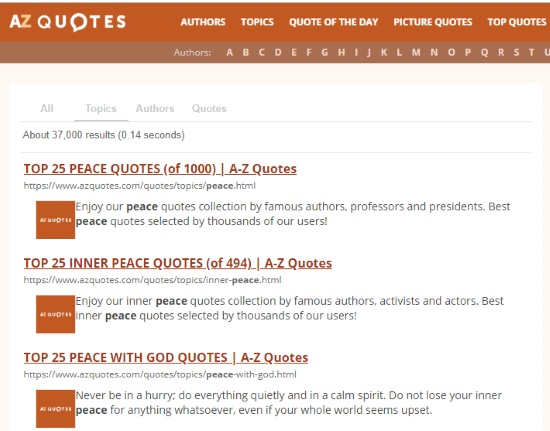Browse authors starting with letter P
This screenshot has height=431, width=550.
click(x=468, y=53)
